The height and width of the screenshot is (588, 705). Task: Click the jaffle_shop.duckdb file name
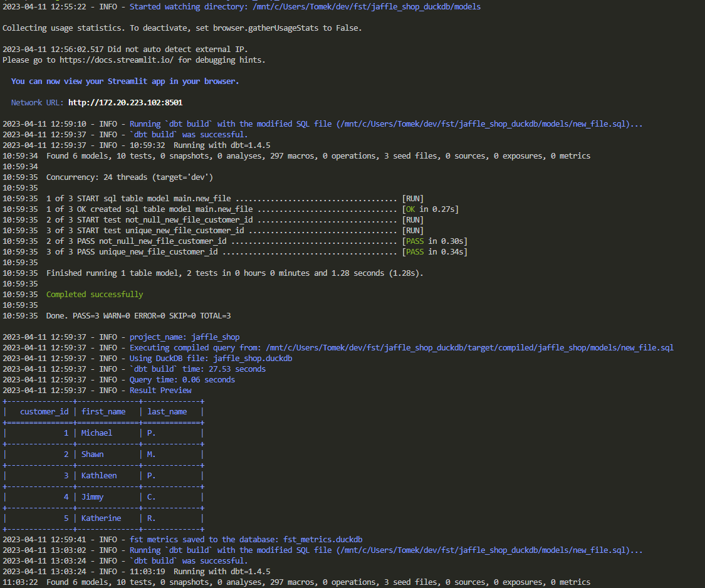tap(253, 359)
